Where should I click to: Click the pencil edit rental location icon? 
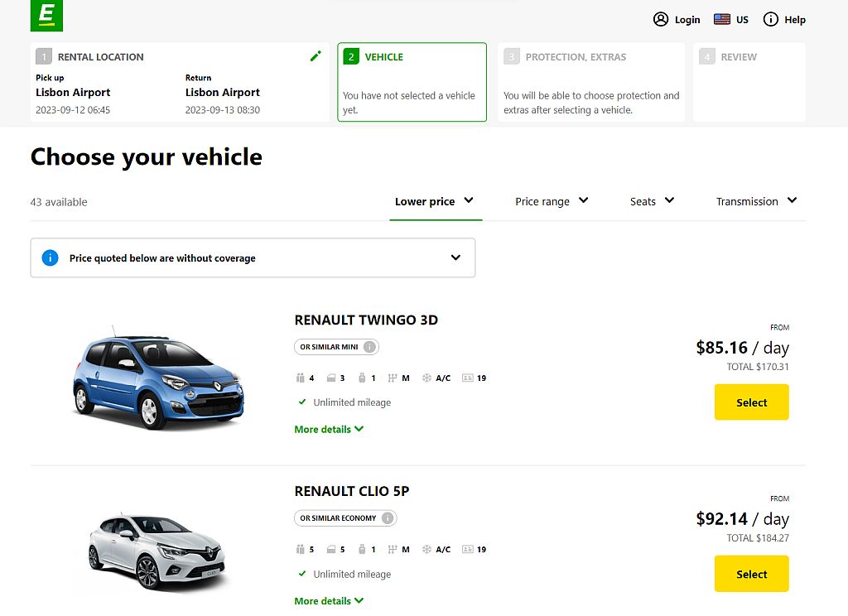coord(316,56)
